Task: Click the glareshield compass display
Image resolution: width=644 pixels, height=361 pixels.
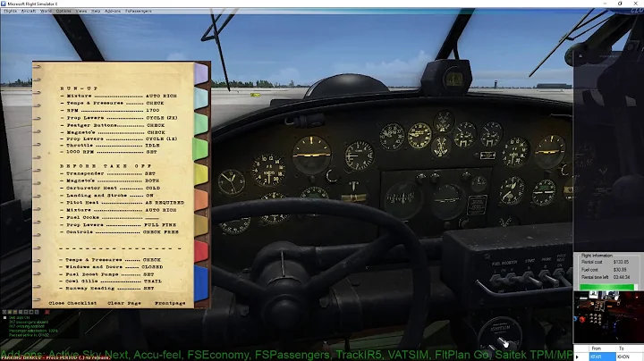Action: [x=454, y=80]
